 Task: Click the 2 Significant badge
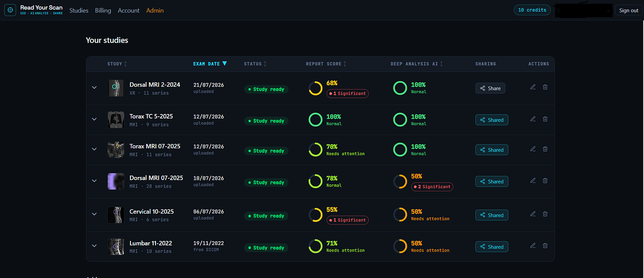[x=432, y=187]
